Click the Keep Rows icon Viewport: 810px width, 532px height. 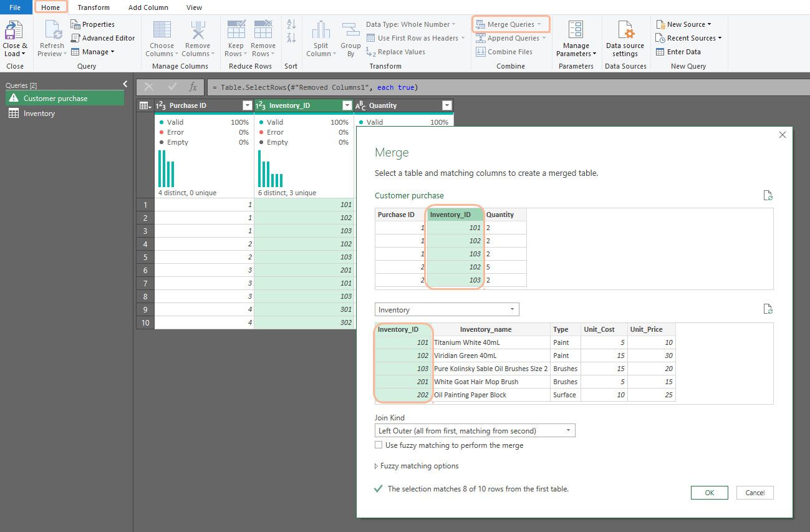click(236, 30)
